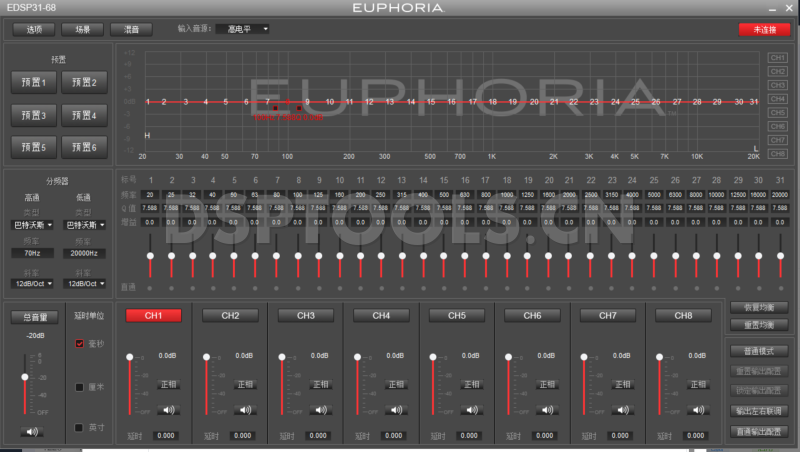This screenshot has width=800, height=452.
Task: Toggle the CH6 speaker mute icon
Action: [546, 409]
